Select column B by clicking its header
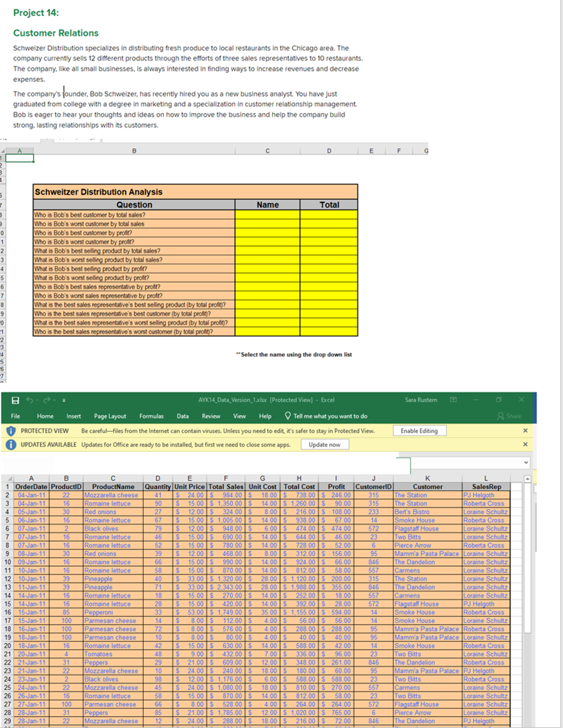 click(66, 477)
